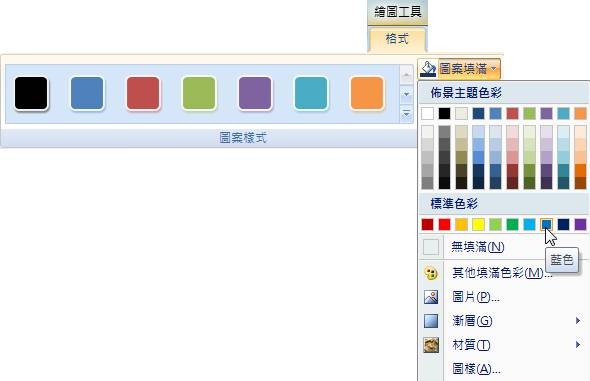Screen dimensions: 590x381
Task: Pick aqua theme color in top row
Action: pos(563,113)
